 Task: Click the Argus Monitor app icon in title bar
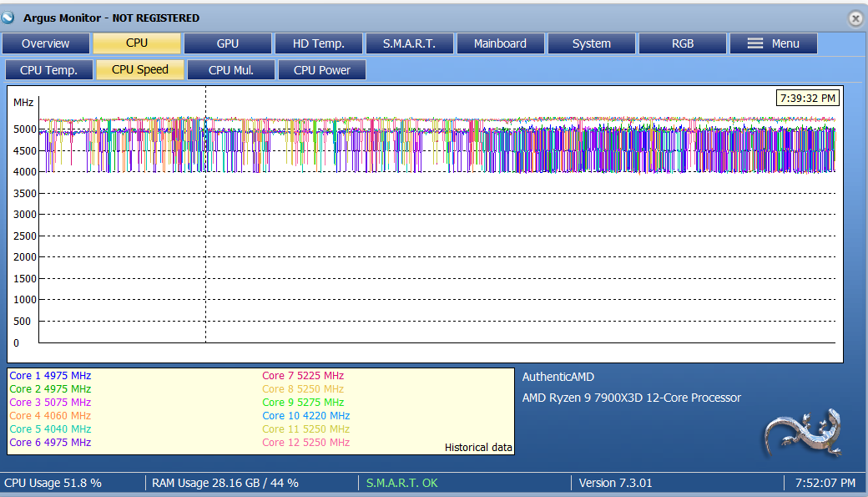point(8,18)
